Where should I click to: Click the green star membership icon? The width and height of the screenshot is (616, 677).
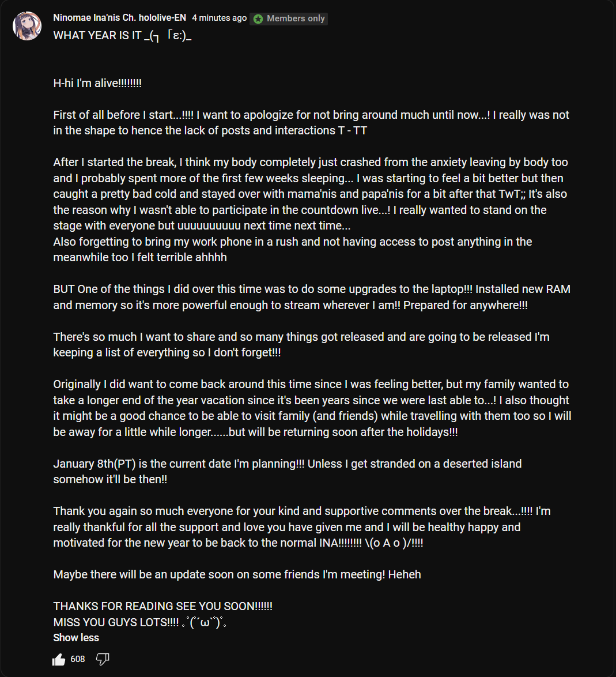click(258, 18)
